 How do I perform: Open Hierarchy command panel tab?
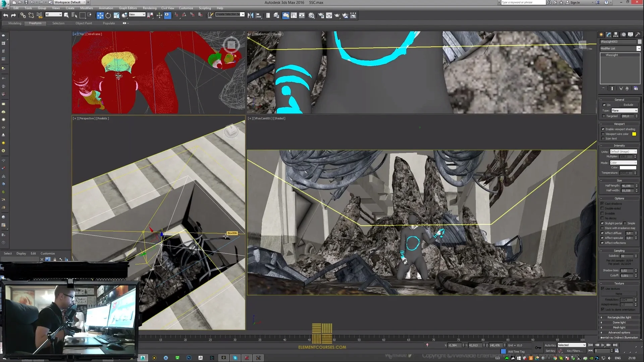pyautogui.click(x=616, y=34)
